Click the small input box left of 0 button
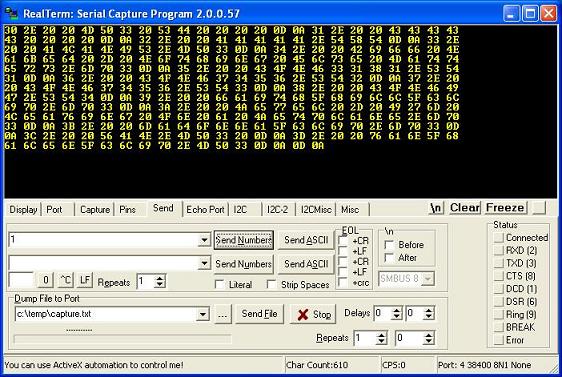 (21, 280)
